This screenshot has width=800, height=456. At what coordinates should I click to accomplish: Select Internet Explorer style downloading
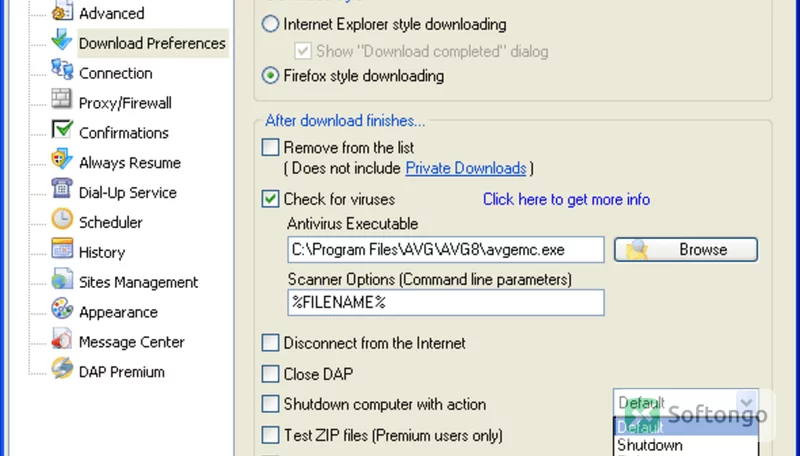[270, 24]
